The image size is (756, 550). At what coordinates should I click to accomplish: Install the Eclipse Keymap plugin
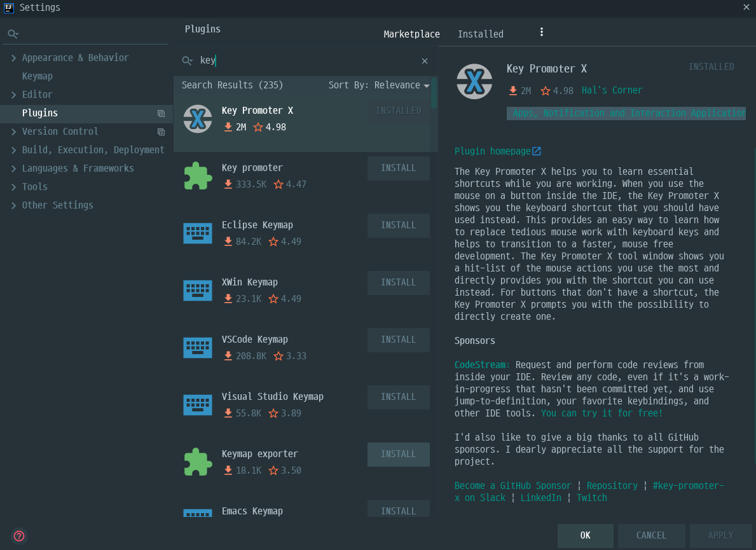[x=398, y=226]
